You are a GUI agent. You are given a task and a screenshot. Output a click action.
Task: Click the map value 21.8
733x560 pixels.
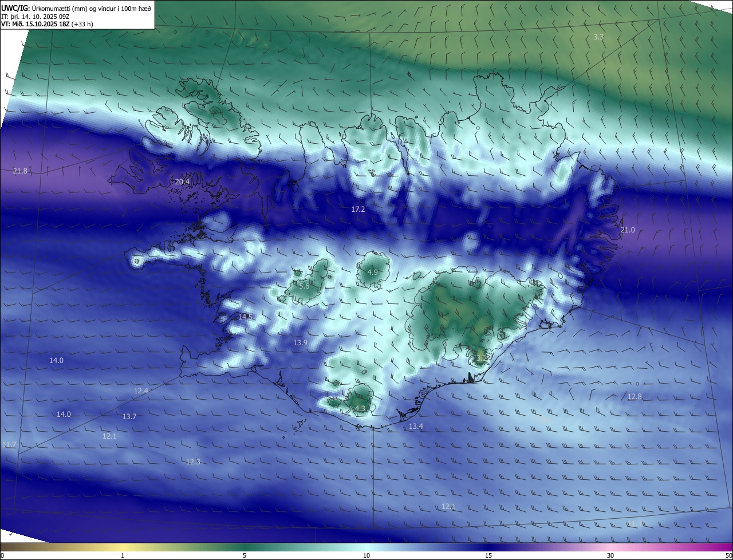coord(20,171)
